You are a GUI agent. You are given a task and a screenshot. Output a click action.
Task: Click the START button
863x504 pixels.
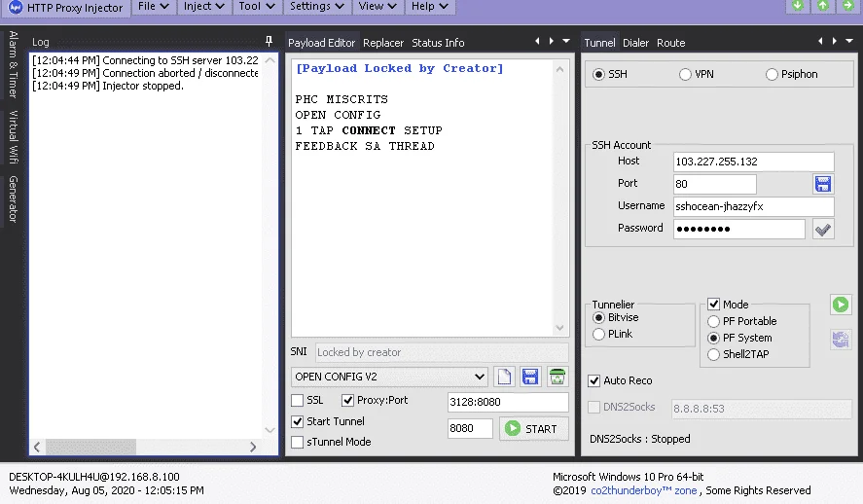coord(534,429)
